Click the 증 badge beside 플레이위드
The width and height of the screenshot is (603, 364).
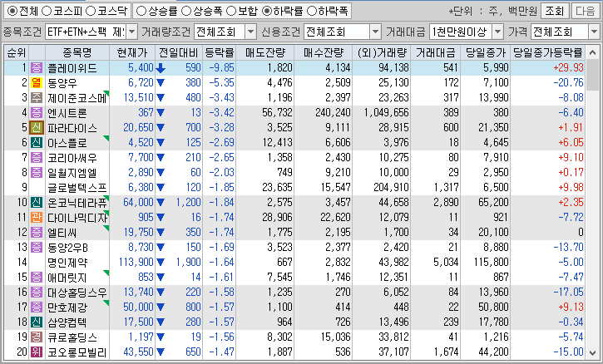point(37,68)
